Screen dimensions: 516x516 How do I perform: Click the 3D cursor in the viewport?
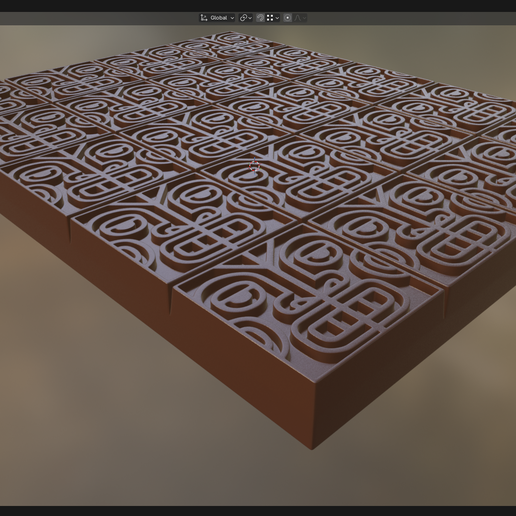(x=254, y=166)
